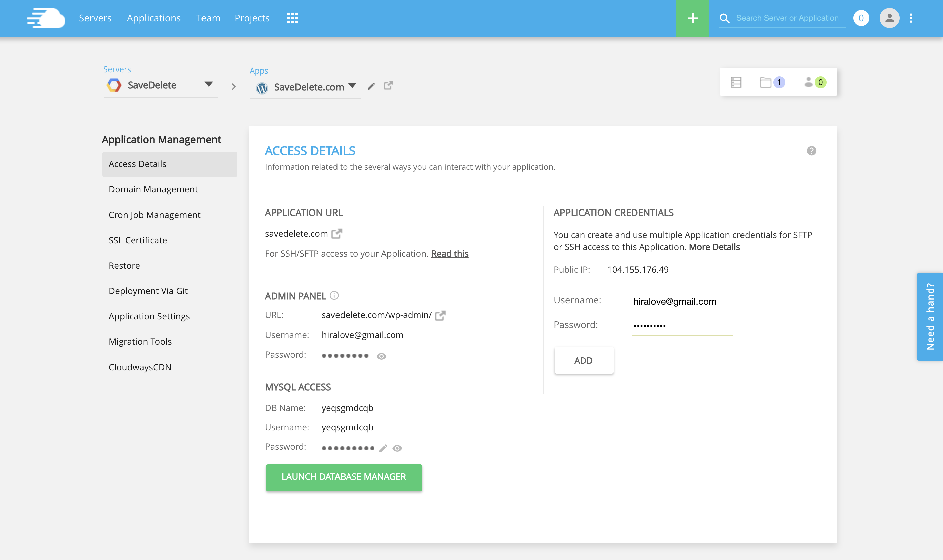Open Servers in top navigation
This screenshot has width=943, height=560.
[x=95, y=18]
